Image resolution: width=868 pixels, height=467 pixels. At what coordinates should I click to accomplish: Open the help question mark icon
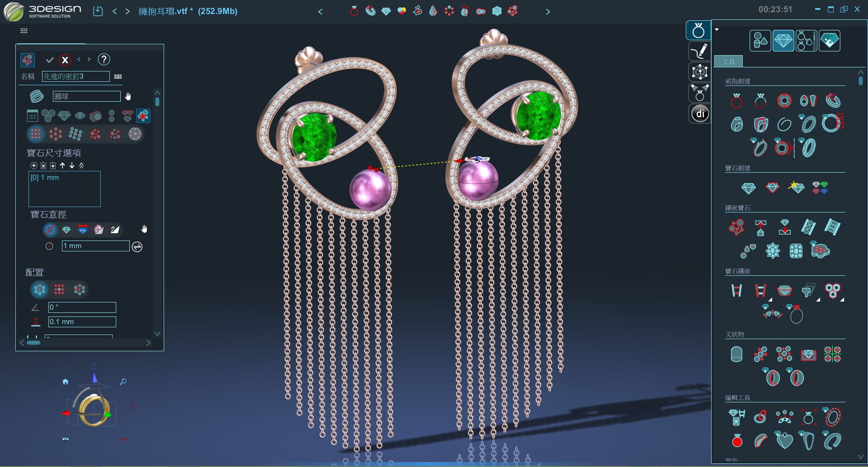pos(104,60)
